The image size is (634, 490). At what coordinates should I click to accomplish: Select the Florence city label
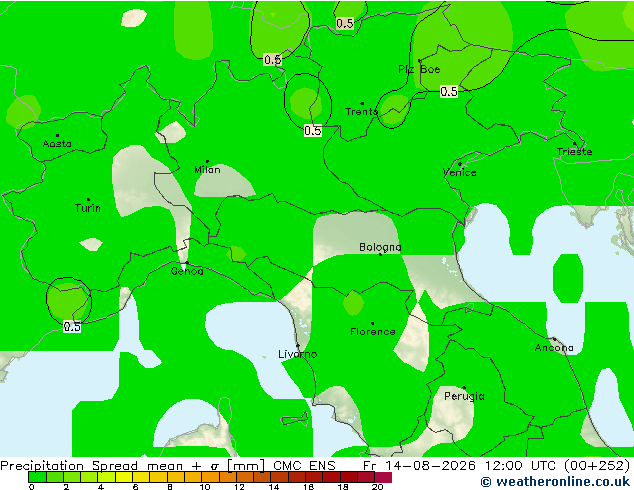tap(373, 332)
